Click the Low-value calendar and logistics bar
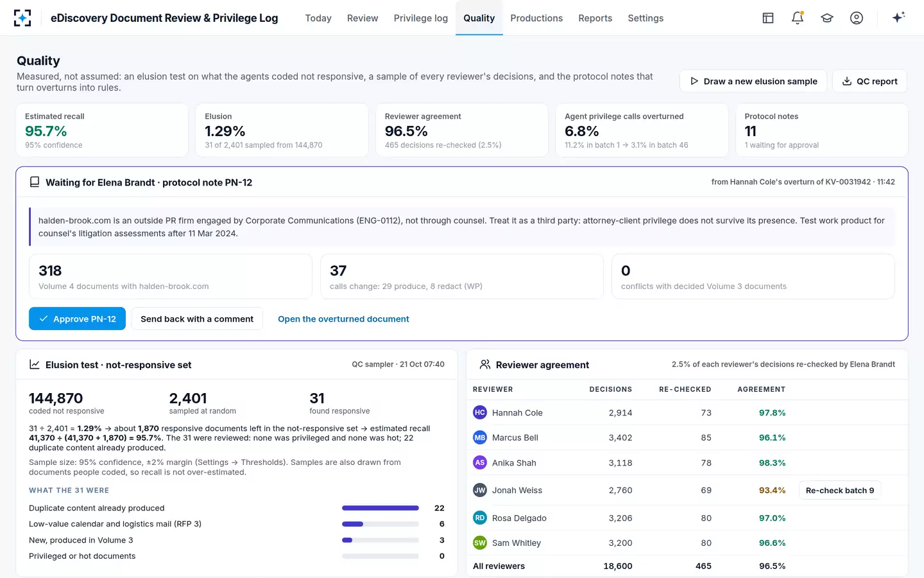Image resolution: width=924 pixels, height=578 pixels. pos(381,524)
